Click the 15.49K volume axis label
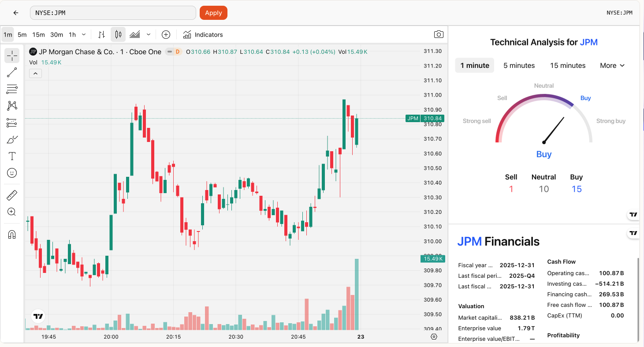Screen dimensions: 644x347 click(432, 259)
